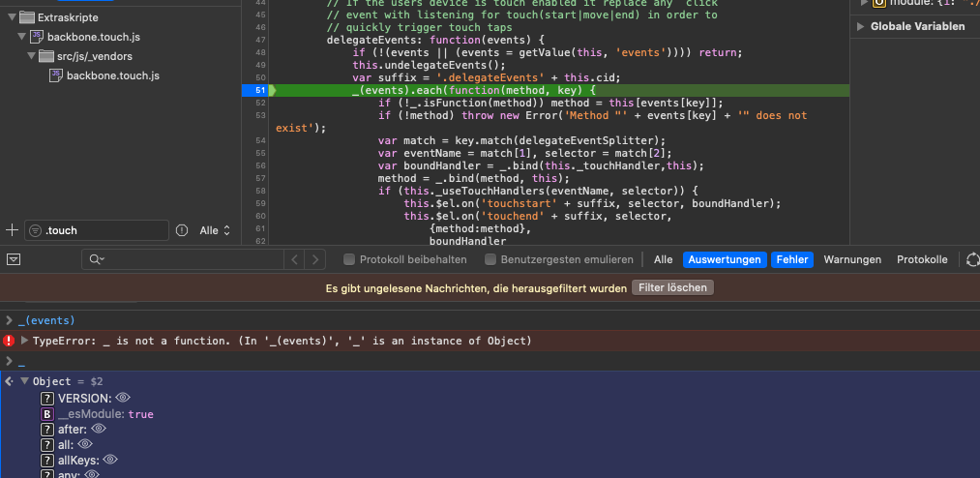The height and width of the screenshot is (478, 980).
Task: Select the unknown-type icon beside allKeys
Action: [46, 461]
